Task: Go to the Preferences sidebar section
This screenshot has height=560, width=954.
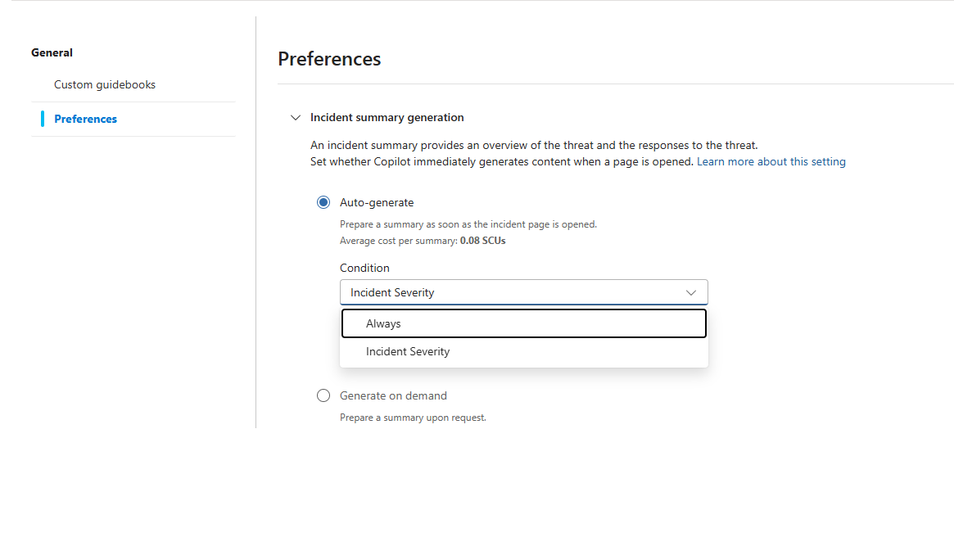Action: click(x=86, y=119)
